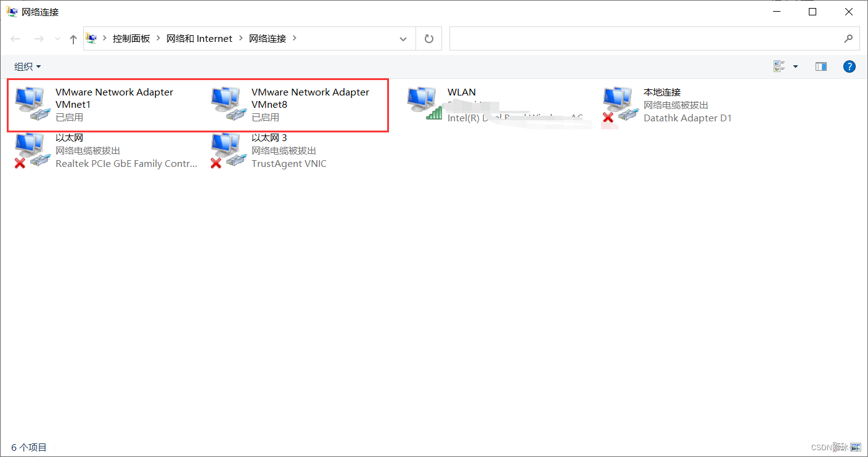Click 已启用 status under VMnet8
The image size is (868, 457).
[265, 117]
